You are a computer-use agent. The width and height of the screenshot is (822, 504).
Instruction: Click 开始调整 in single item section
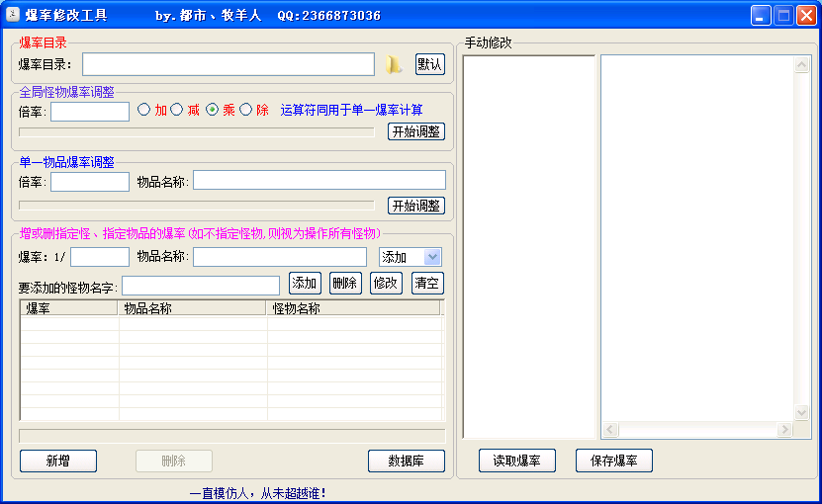click(415, 206)
